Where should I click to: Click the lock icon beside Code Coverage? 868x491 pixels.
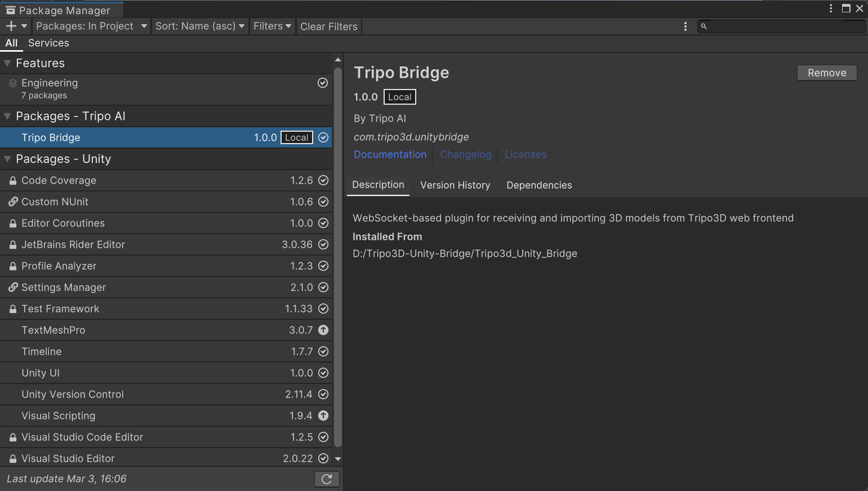tap(13, 181)
